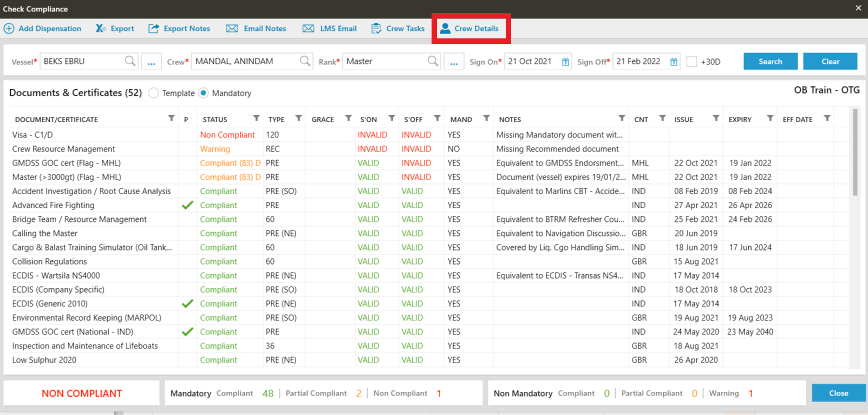Open the Sign Off calendar picker
Image resolution: width=868 pixels, height=415 pixels.
[674, 62]
